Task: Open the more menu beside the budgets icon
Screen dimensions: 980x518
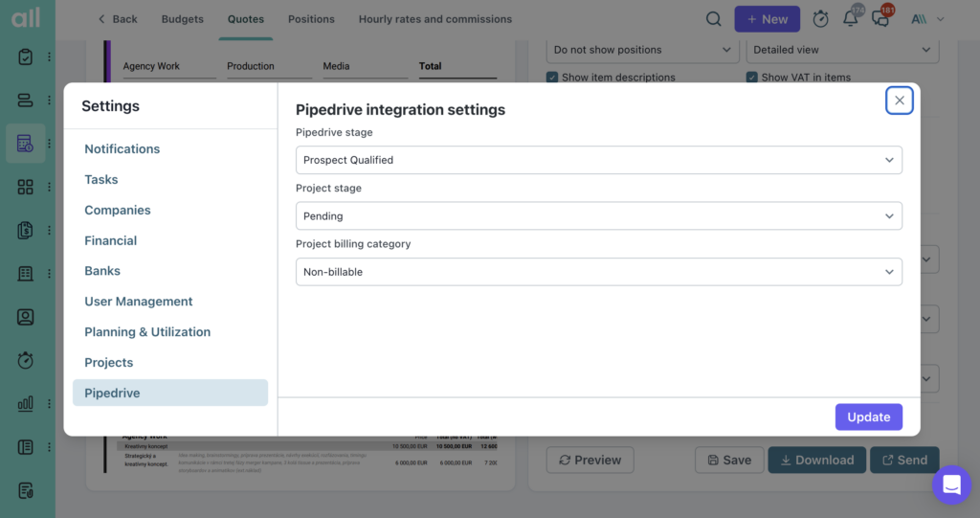Action: tap(49, 144)
